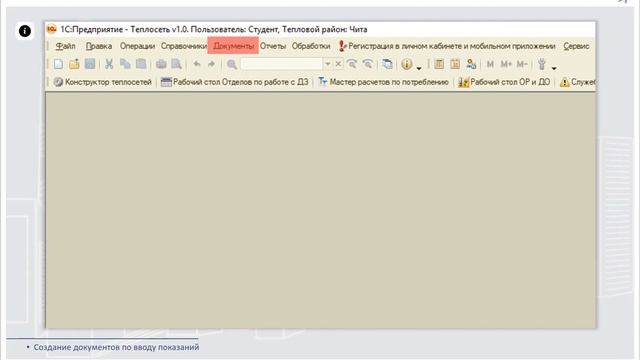The image size is (640, 360).
Task: Click the Help info icon
Action: click(x=407, y=64)
